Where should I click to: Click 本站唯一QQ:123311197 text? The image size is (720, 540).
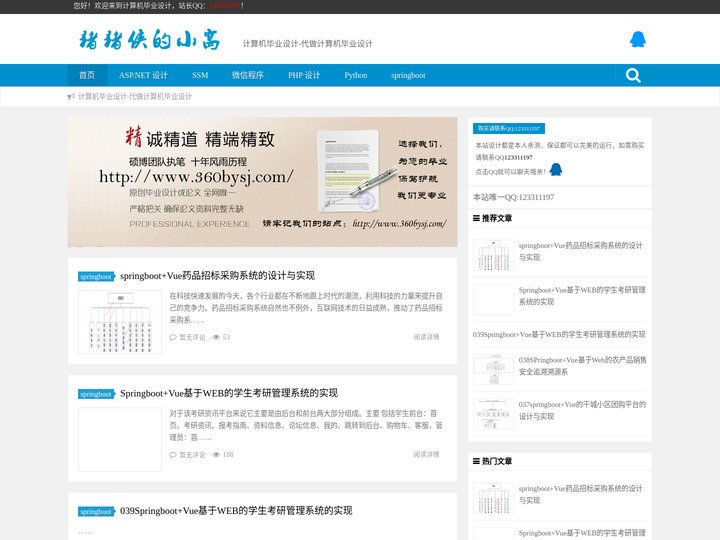(x=513, y=197)
